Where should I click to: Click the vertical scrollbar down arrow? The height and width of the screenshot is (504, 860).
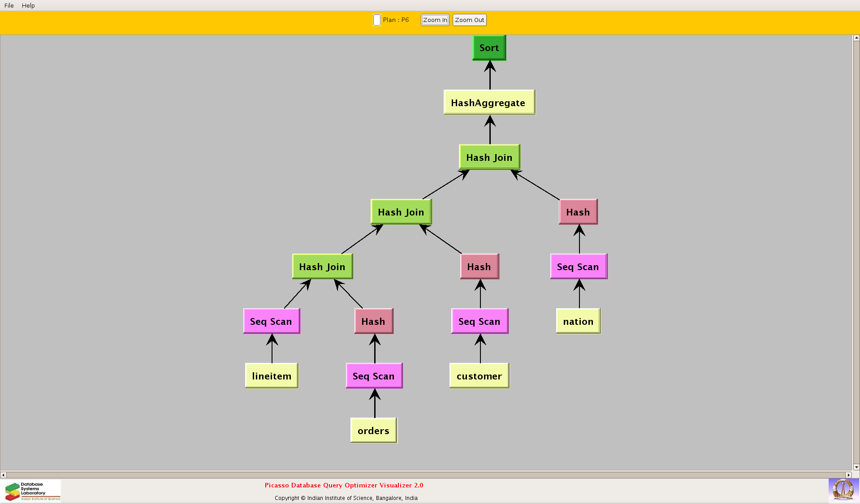[856, 467]
